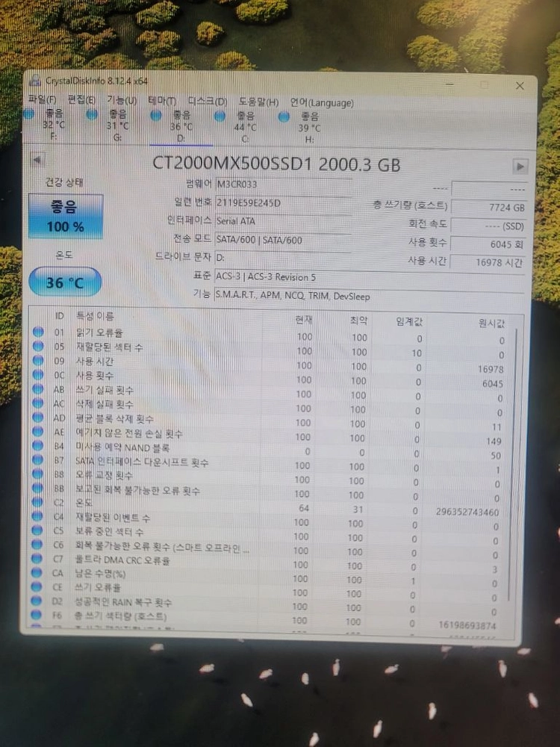The height and width of the screenshot is (747, 560).
Task: Click the 최악 column header
Action: [x=358, y=320]
